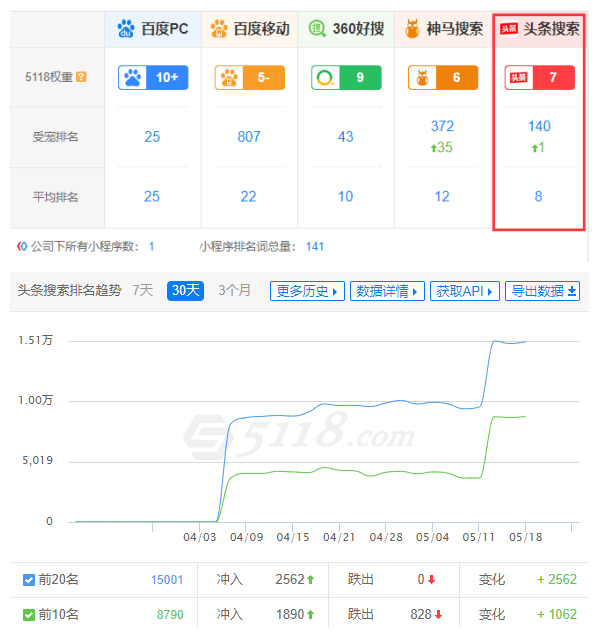599x637 pixels.
Task: Click the 5118权重 question mark help icon
Action: tap(81, 77)
